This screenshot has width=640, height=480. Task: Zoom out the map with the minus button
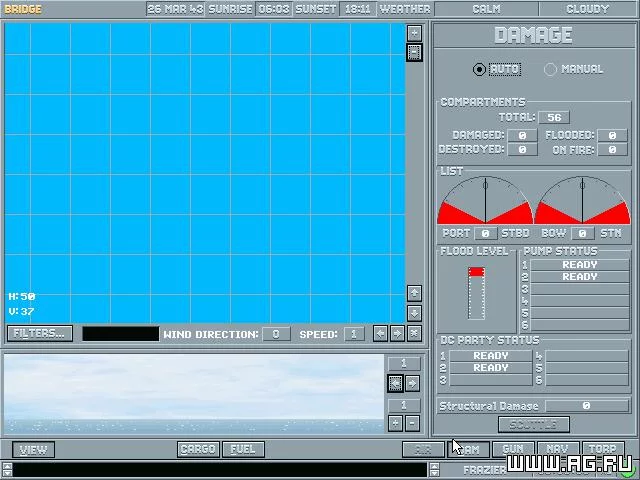pos(414,53)
